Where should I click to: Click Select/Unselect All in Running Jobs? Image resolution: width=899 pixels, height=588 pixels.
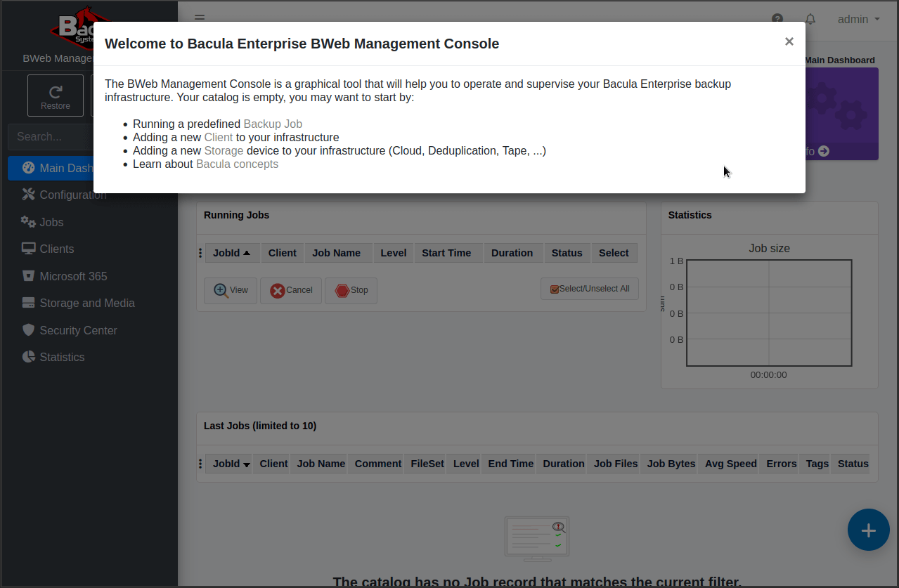(x=590, y=289)
